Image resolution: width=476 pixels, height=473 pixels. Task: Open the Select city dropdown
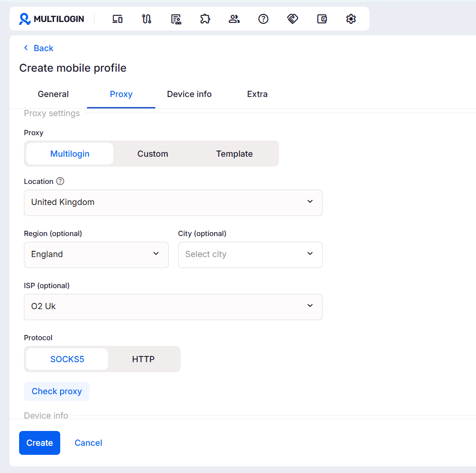250,255
